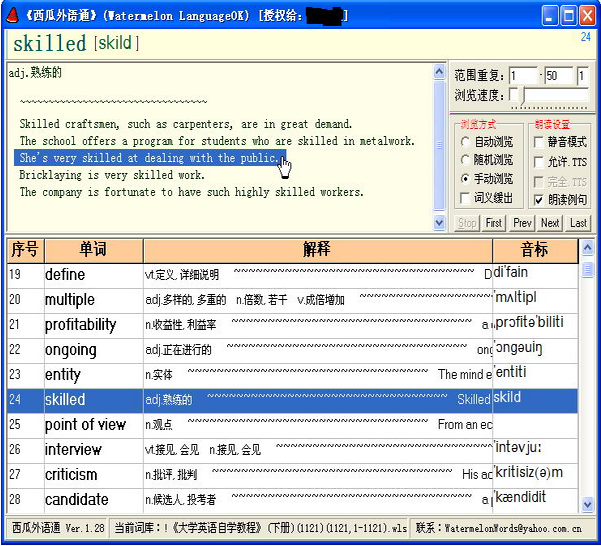
Task: Select the 自动浏览 radio button
Action: (x=466, y=143)
